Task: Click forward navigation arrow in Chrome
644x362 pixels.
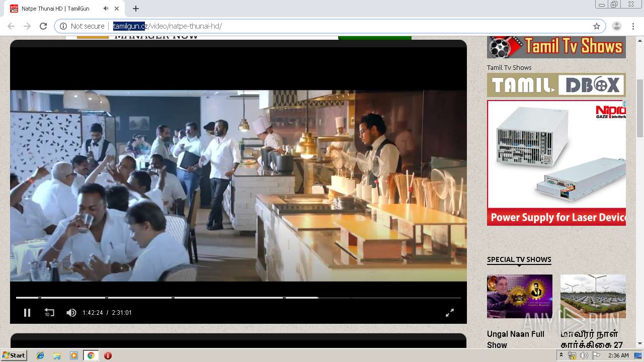Action: (27, 26)
